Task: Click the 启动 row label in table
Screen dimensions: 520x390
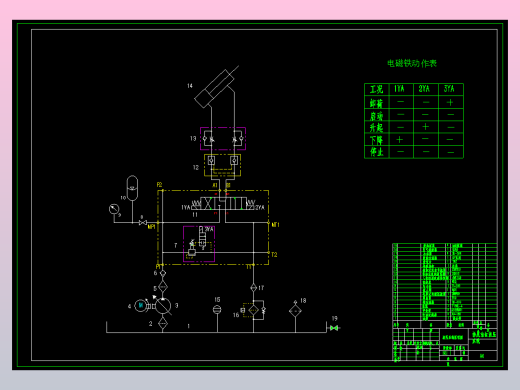Action: tap(376, 116)
